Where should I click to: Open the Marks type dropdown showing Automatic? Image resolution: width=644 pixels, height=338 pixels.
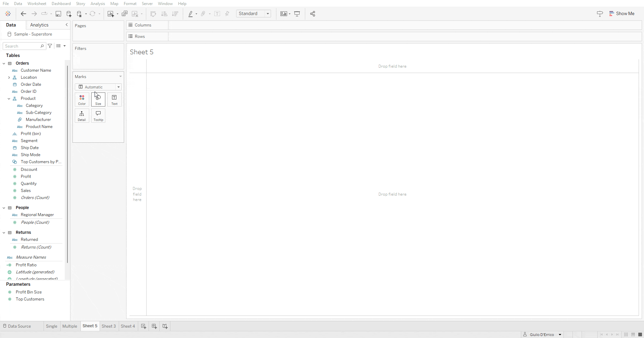[119, 87]
